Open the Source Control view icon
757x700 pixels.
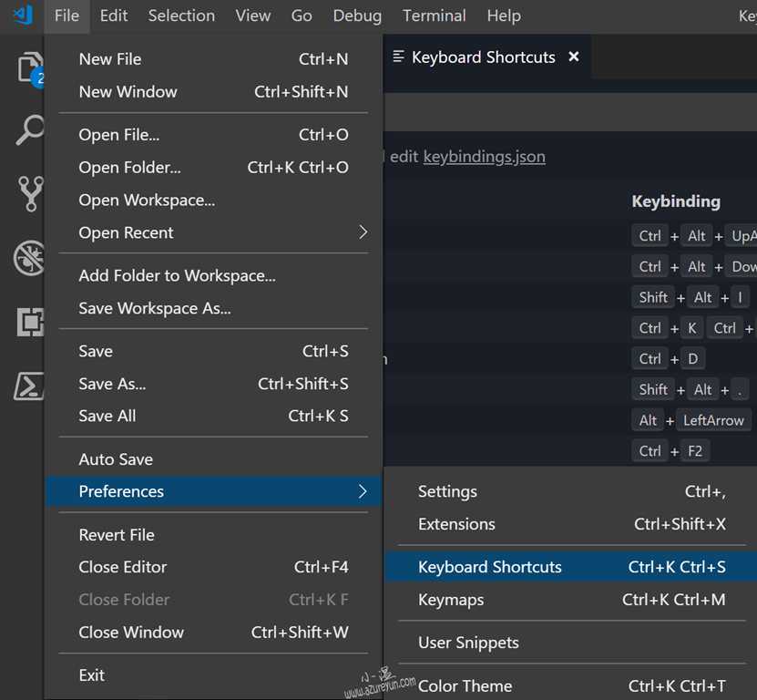coord(31,194)
